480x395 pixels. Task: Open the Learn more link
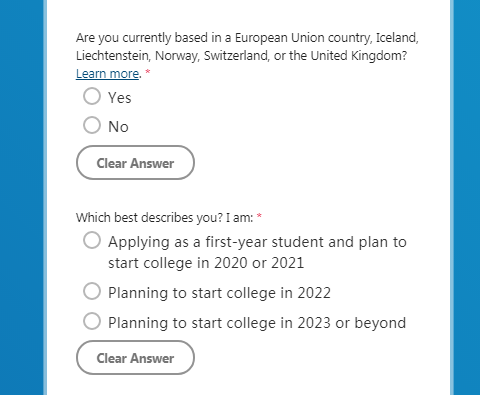click(107, 74)
